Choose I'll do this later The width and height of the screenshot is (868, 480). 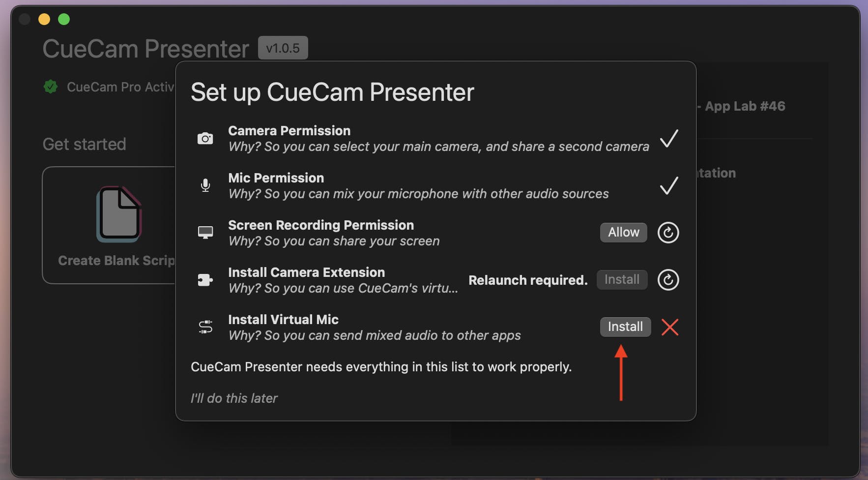234,398
